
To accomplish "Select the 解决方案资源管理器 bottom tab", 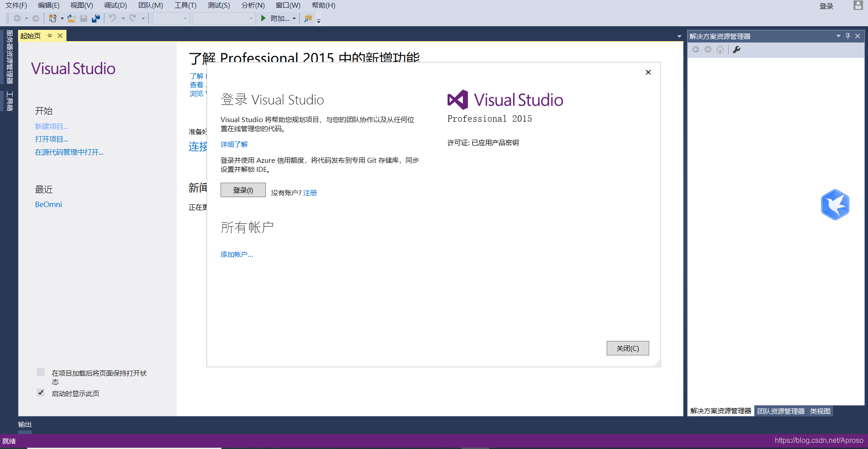I will 721,411.
